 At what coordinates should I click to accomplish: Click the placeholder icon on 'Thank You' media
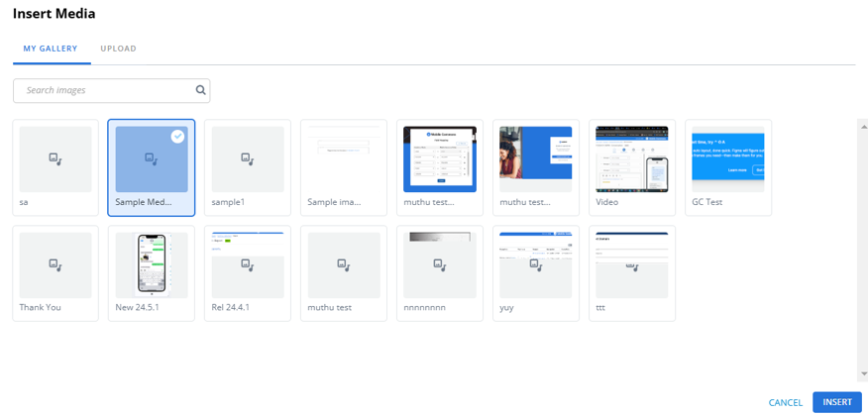click(x=55, y=265)
